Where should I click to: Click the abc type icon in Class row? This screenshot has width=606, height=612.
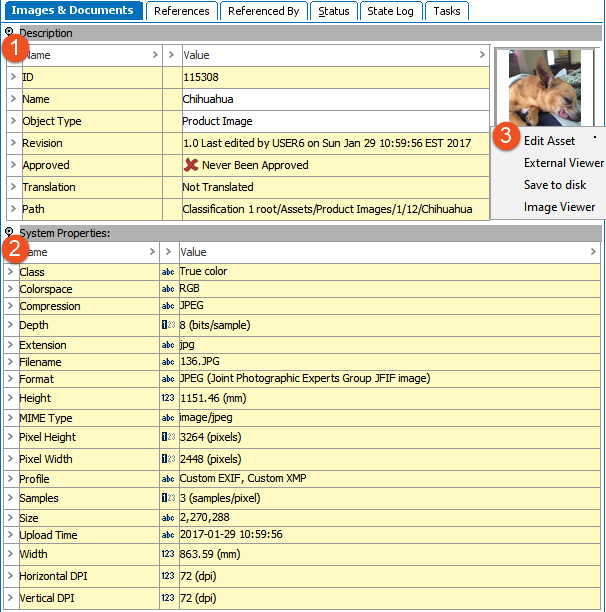(168, 272)
